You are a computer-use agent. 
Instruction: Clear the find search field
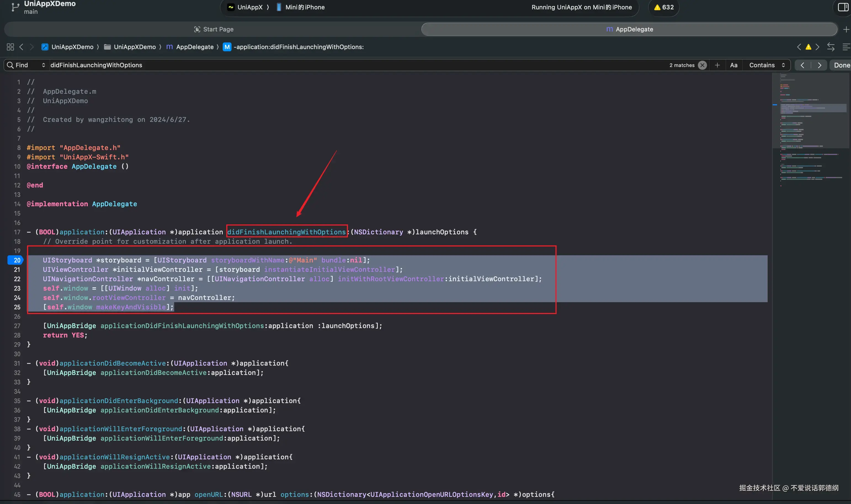click(x=702, y=65)
